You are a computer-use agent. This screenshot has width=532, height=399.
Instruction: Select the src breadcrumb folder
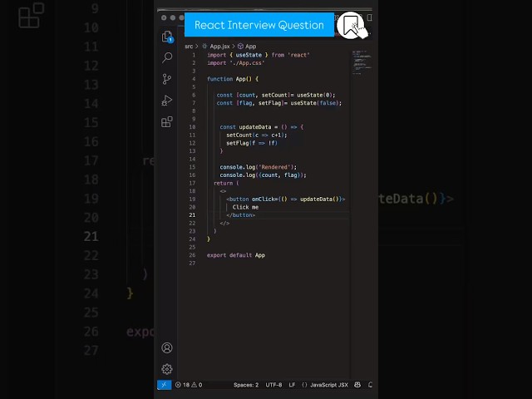click(x=189, y=47)
